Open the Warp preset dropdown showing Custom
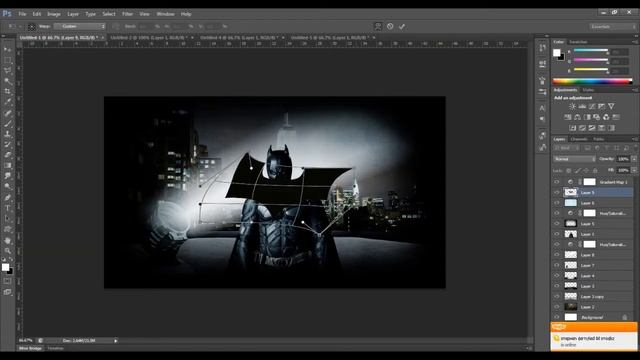 click(80, 27)
